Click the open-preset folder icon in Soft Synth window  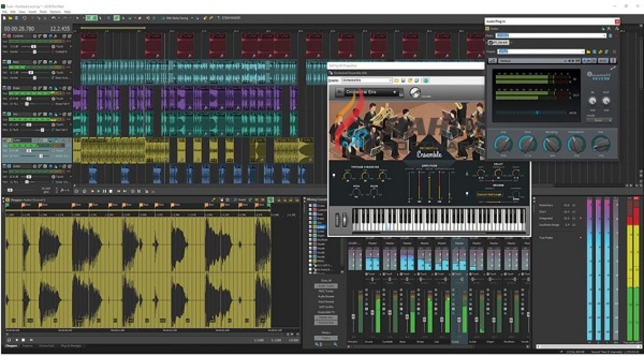click(x=396, y=81)
